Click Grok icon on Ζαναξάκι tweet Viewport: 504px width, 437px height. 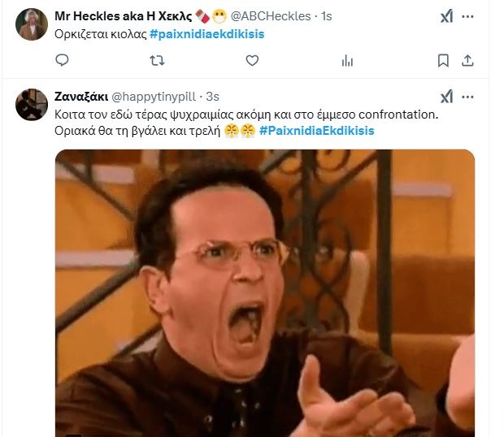click(x=446, y=97)
